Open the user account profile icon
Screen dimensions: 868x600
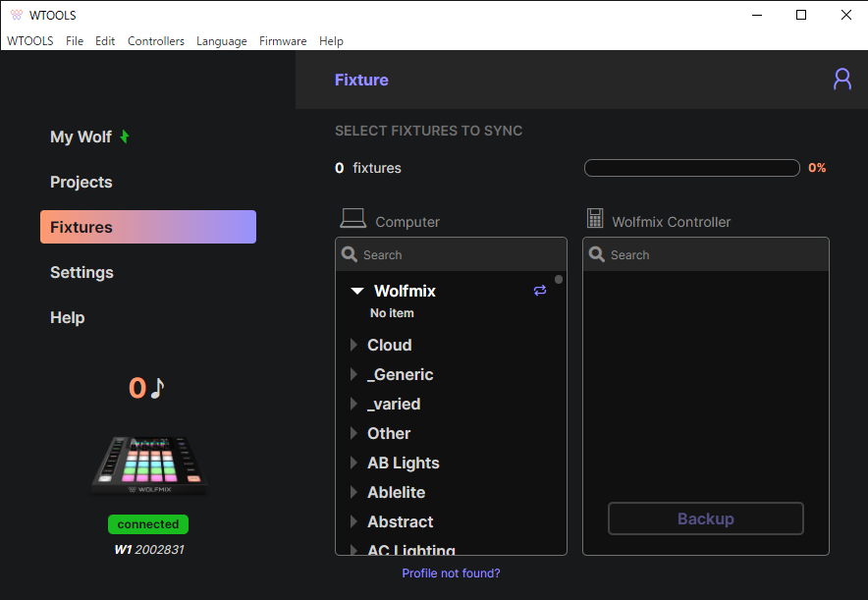(x=842, y=80)
